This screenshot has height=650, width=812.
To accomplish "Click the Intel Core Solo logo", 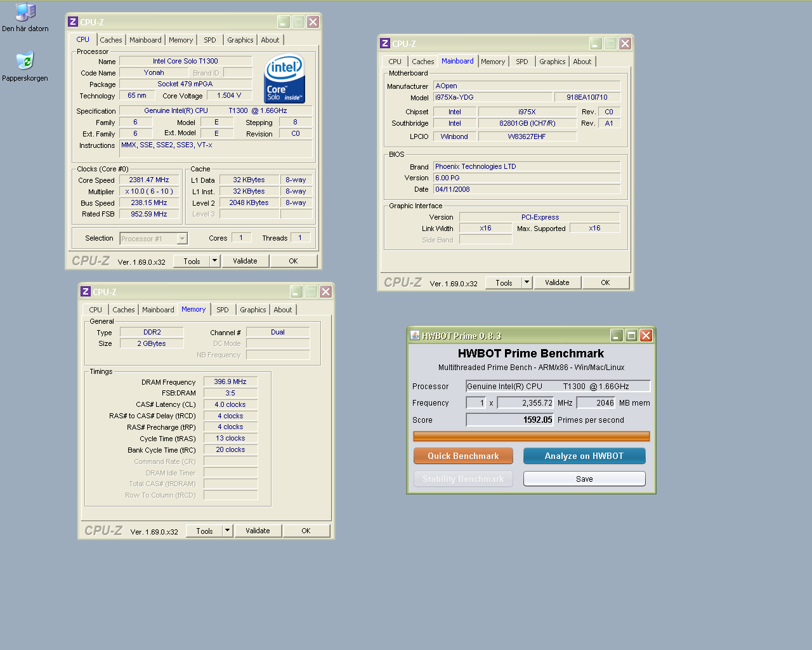I will point(285,79).
